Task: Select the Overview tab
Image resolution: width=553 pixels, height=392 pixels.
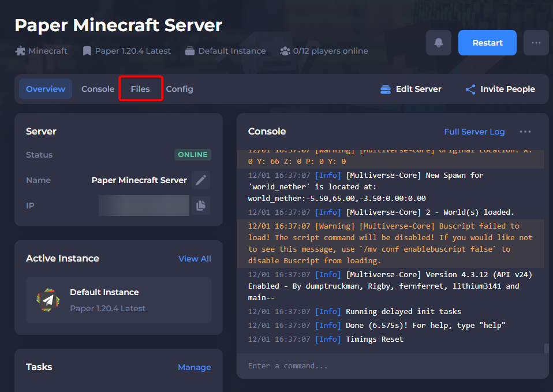Action: [46, 89]
